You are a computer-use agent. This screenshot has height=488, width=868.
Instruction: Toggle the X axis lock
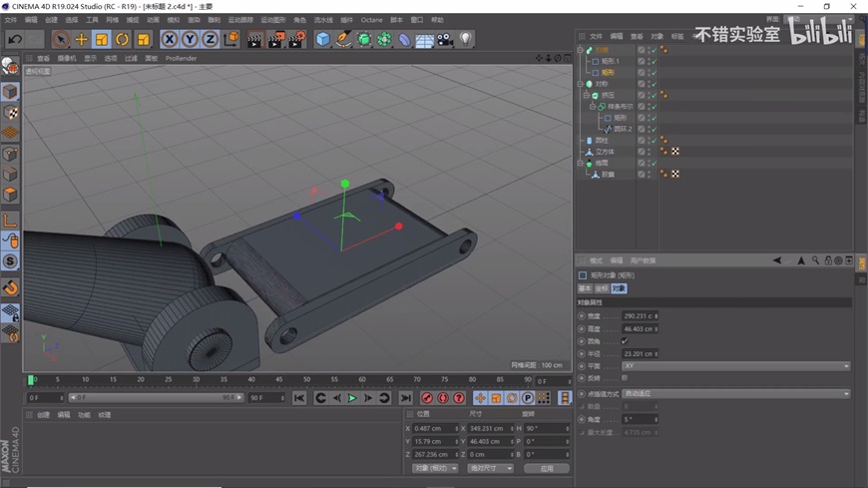click(x=170, y=40)
